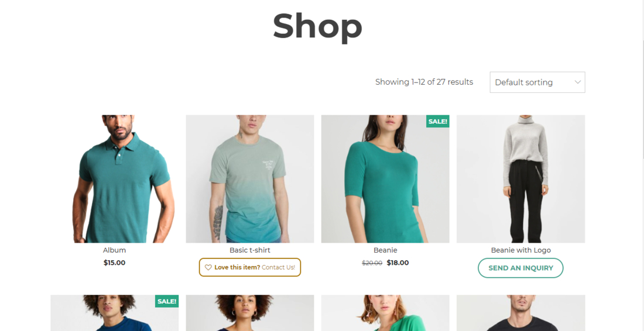Click the heart icon in Love this item button
The width and height of the screenshot is (644, 331).
[208, 267]
